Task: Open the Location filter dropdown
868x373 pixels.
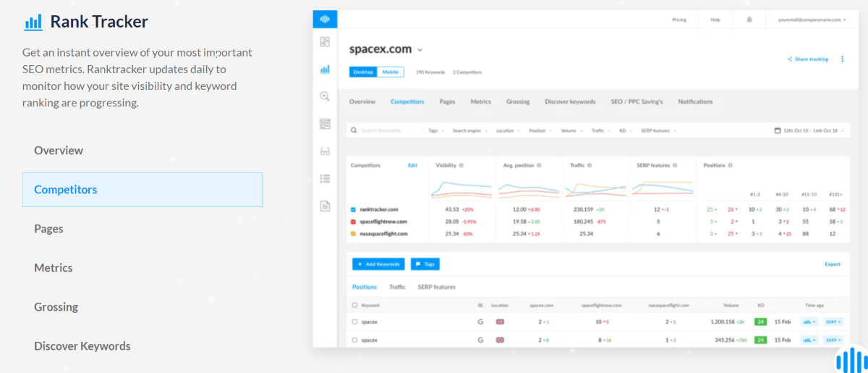Action: coord(507,131)
